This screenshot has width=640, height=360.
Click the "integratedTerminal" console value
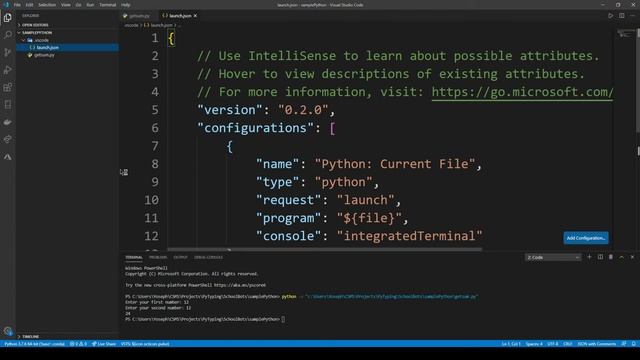409,236
